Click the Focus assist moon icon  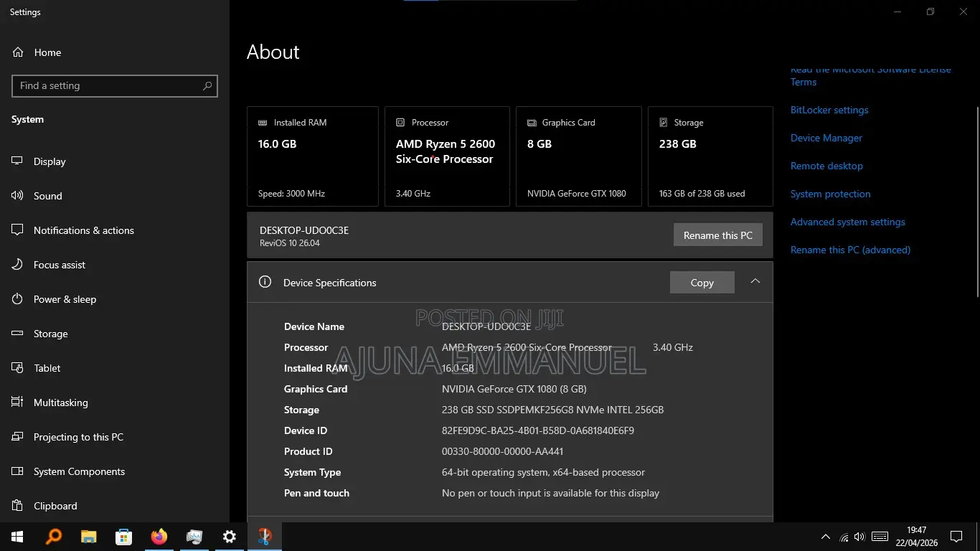tap(18, 265)
